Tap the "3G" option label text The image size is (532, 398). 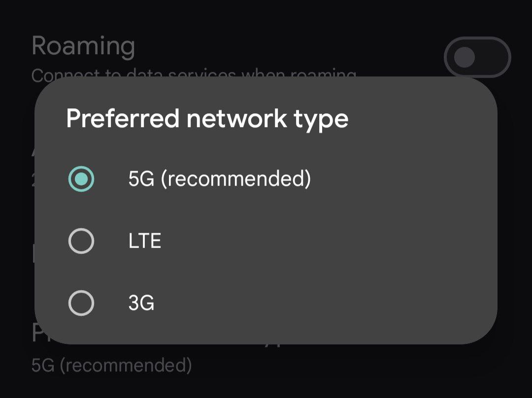[x=141, y=303]
